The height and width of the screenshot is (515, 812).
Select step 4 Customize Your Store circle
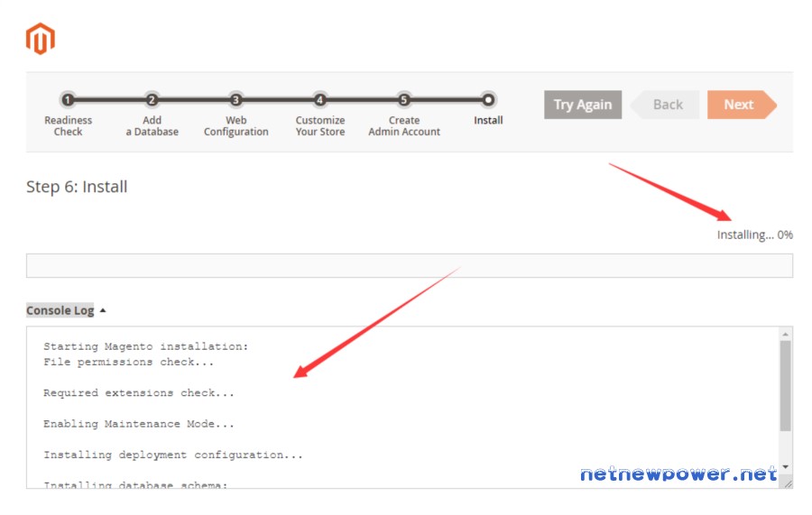(x=320, y=99)
